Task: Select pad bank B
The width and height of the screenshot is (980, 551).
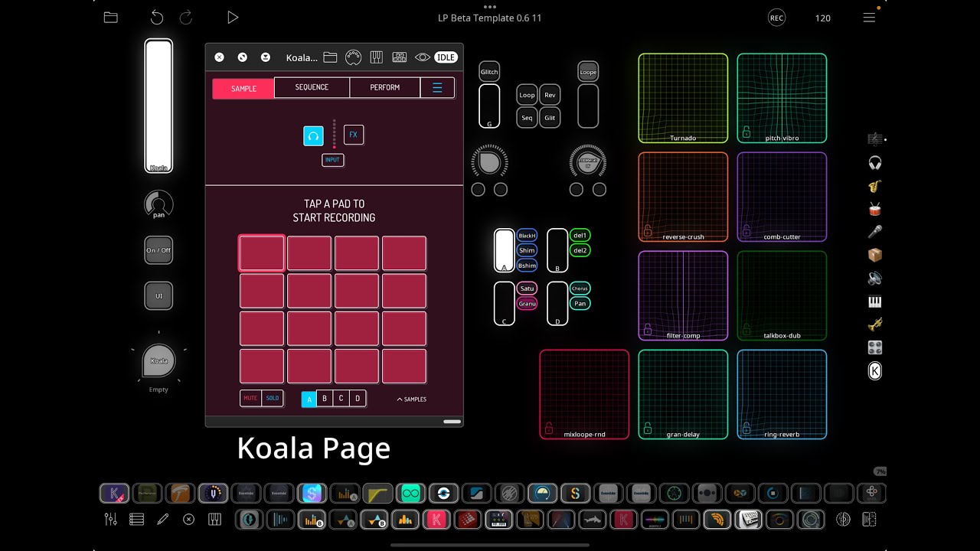Action: 325,398
